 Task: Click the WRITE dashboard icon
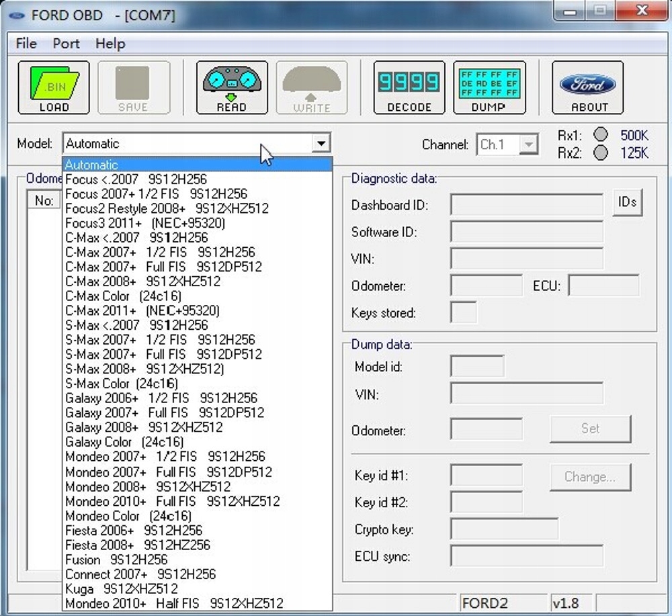point(312,87)
